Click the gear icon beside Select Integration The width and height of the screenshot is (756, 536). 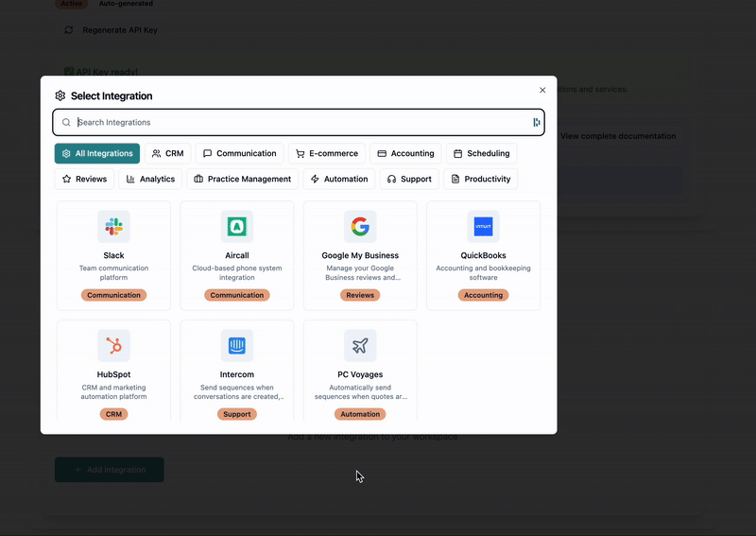[60, 95]
